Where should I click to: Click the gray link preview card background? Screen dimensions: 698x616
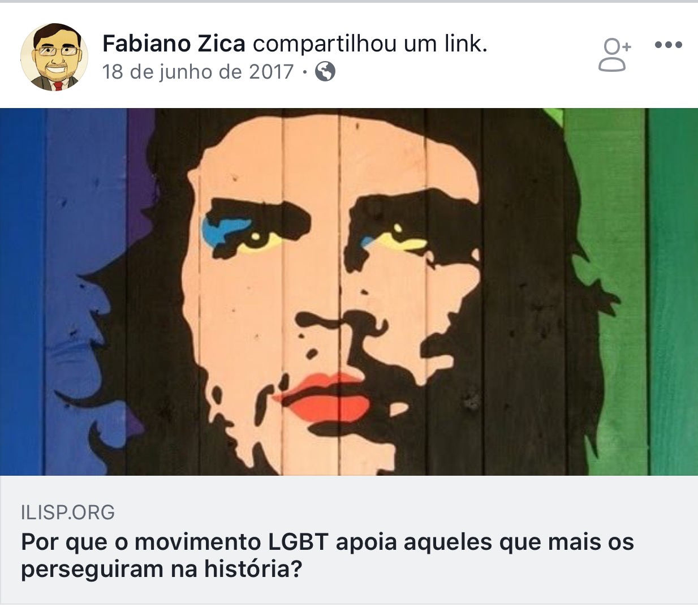pos(349,540)
